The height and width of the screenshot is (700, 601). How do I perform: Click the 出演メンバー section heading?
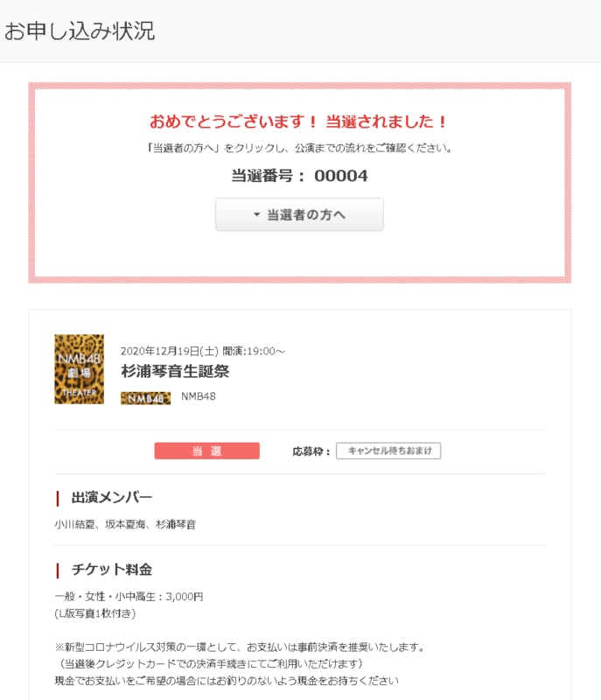click(111, 498)
